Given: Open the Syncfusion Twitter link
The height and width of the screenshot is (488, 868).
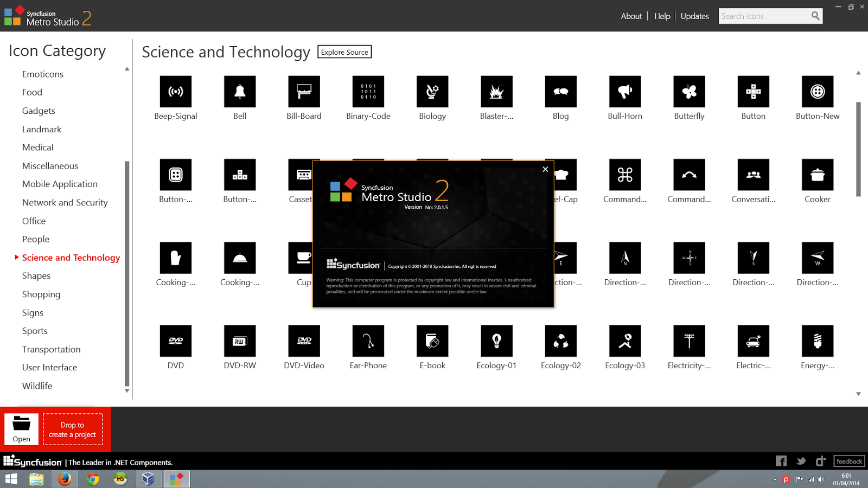Looking at the screenshot, I should click(x=801, y=461).
